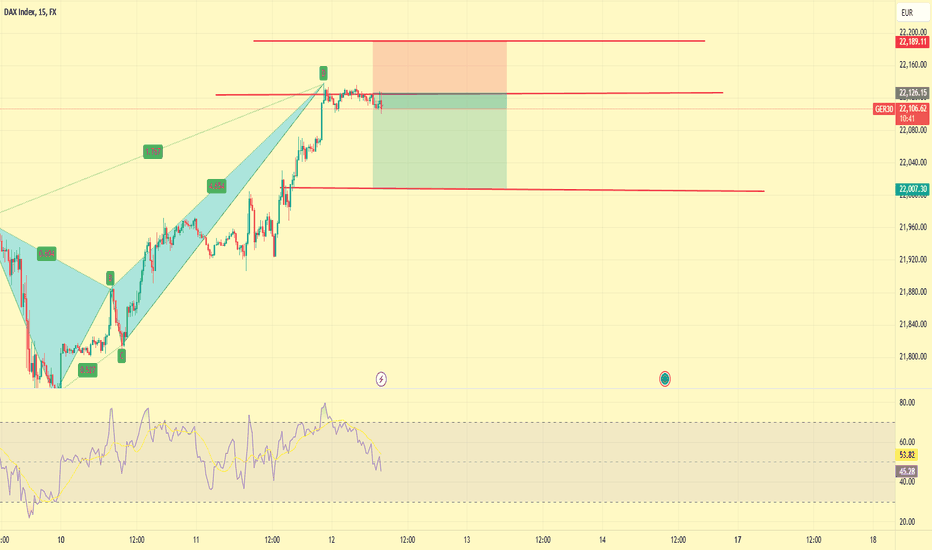This screenshot has width=932, height=550.
Task: Click the 22,160.00 price axis label
Action: pyautogui.click(x=913, y=65)
